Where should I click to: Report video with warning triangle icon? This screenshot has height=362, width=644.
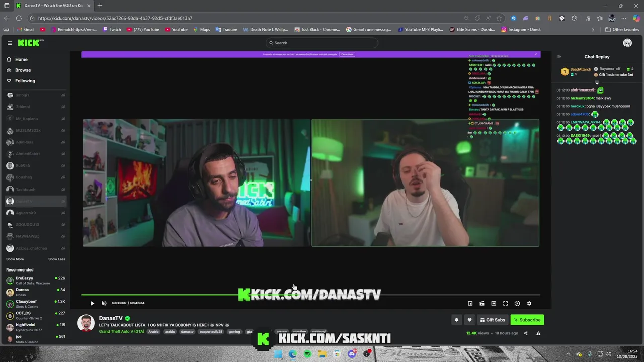[x=538, y=333]
